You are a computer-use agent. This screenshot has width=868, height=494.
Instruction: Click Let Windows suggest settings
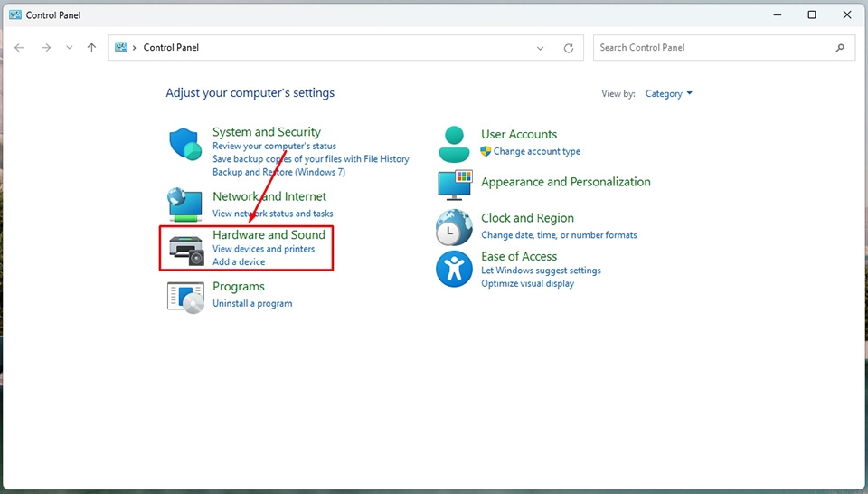click(541, 271)
